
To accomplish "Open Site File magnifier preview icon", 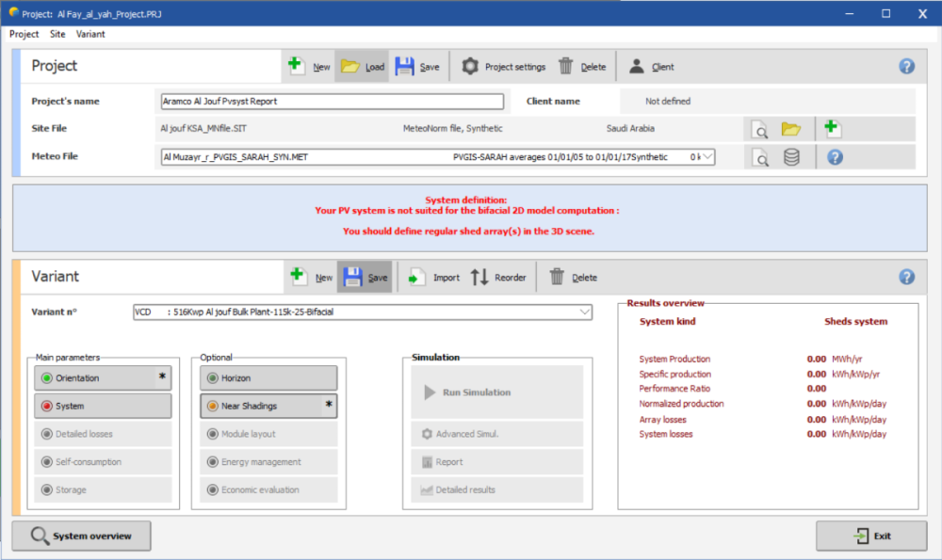I will 760,129.
